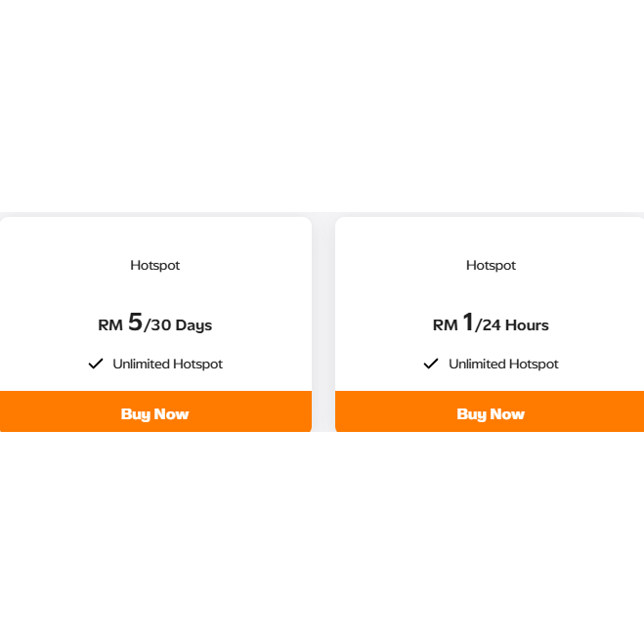Click the checkmark icon in the 24 Hours card
The height and width of the screenshot is (644, 644).
click(x=431, y=364)
